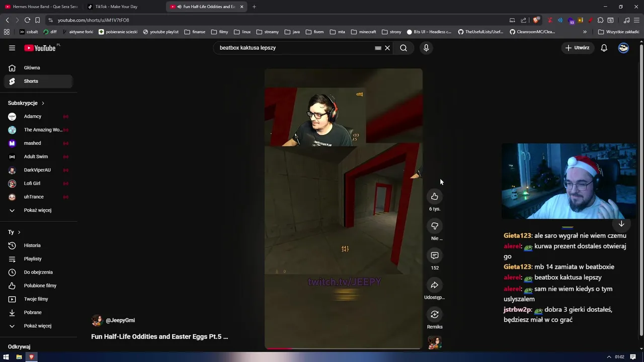The image size is (644, 362).
Task: Open the apps grid in bookmarks bar
Action: (x=7, y=32)
